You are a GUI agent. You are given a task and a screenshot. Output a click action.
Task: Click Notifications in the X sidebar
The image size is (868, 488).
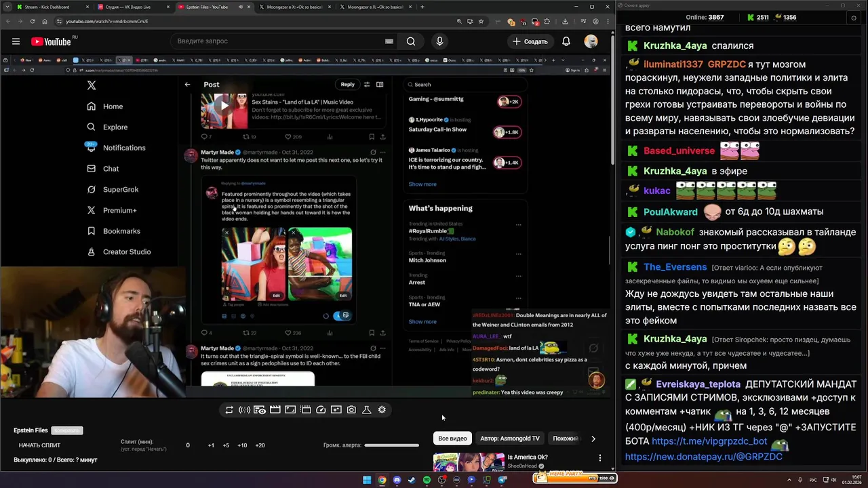click(x=116, y=148)
